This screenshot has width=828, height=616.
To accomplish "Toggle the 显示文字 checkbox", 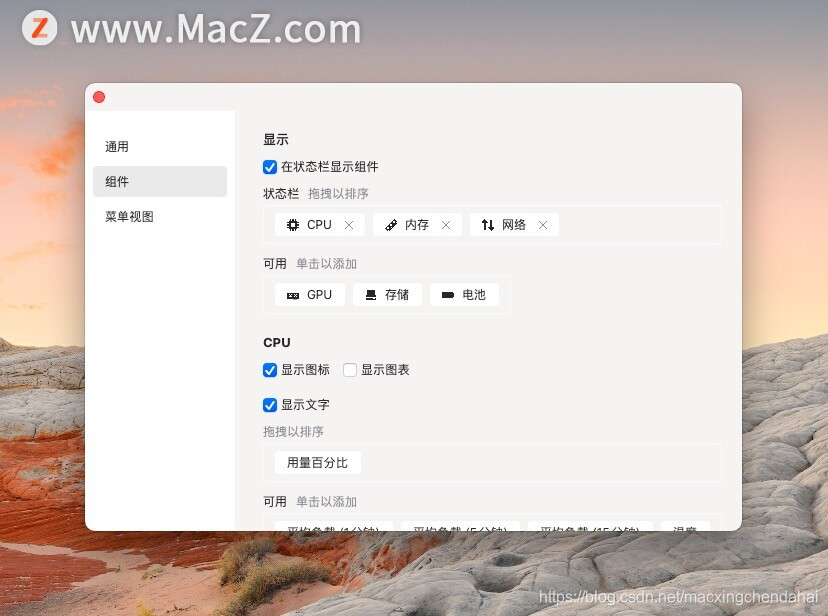I will point(270,405).
